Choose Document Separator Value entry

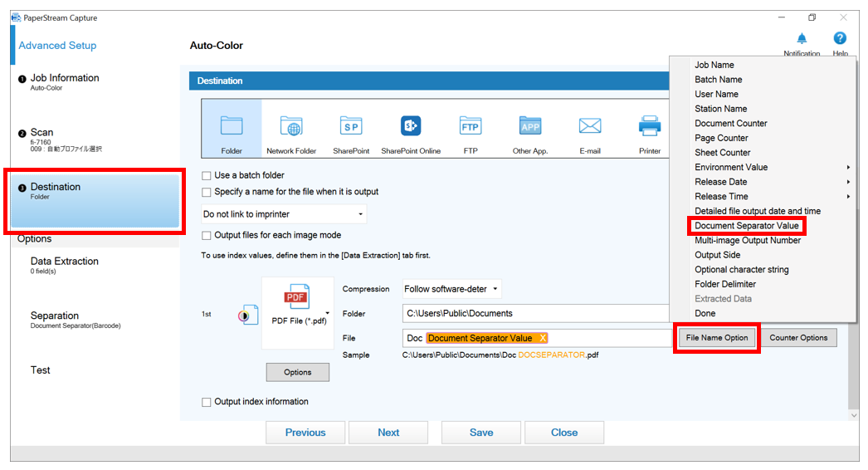click(746, 226)
